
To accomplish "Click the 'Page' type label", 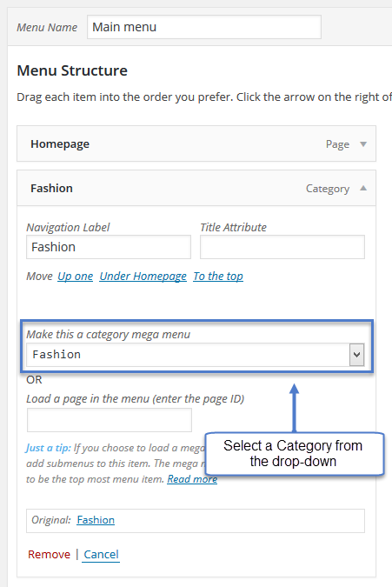I will (x=337, y=144).
